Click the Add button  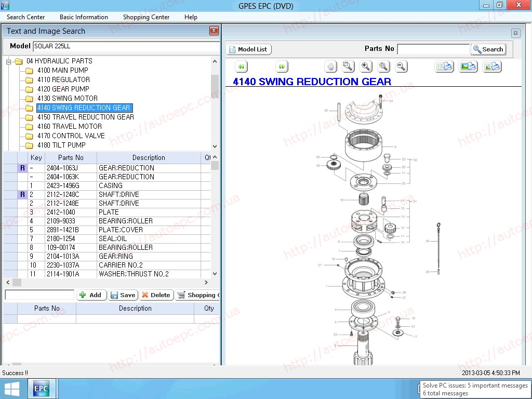91,295
